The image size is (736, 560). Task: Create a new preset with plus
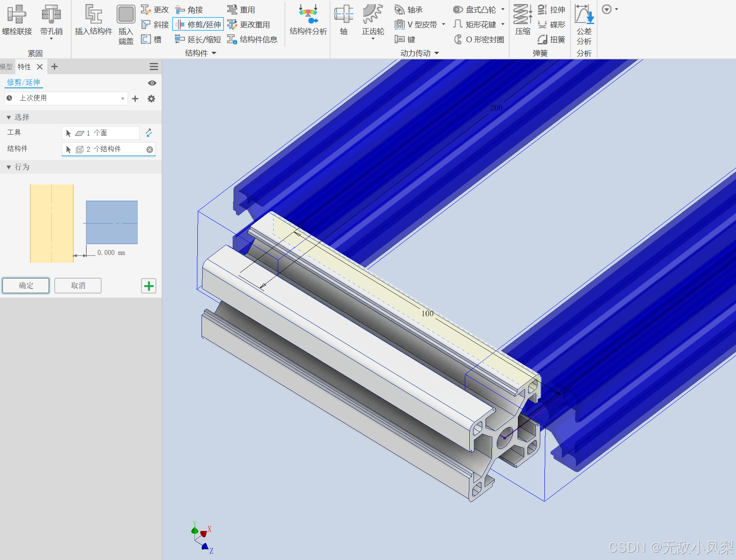[x=135, y=99]
